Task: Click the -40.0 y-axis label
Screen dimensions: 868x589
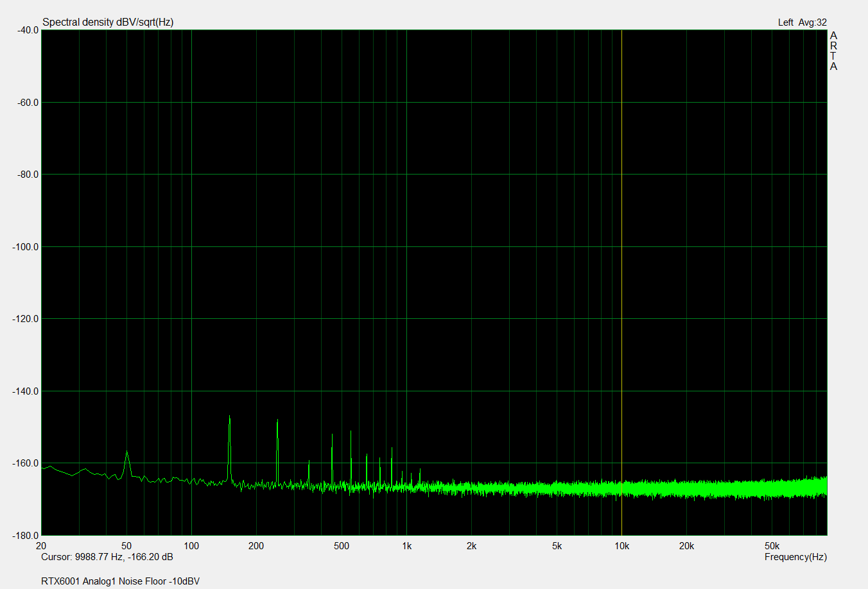Action: [x=28, y=30]
